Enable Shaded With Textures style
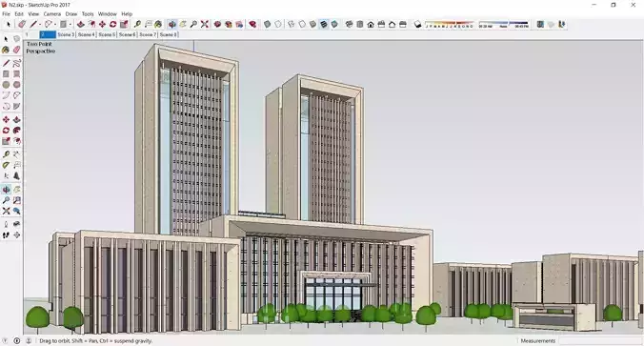 tap(324, 24)
